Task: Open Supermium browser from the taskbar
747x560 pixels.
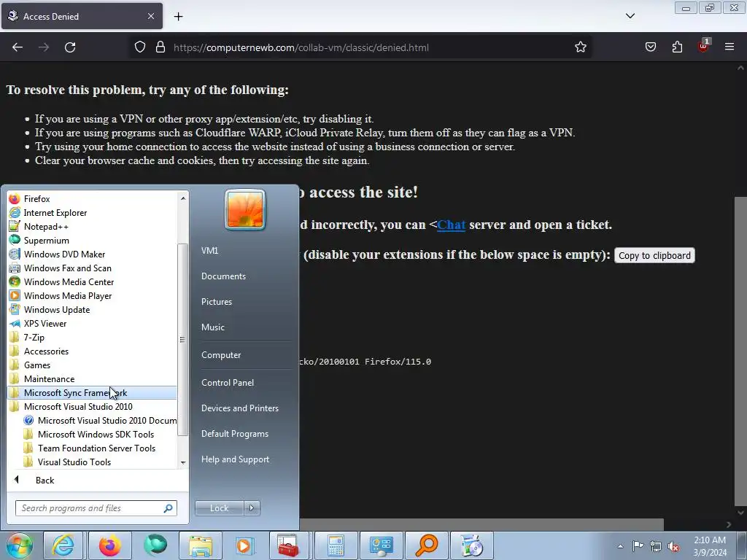Action: [156, 545]
